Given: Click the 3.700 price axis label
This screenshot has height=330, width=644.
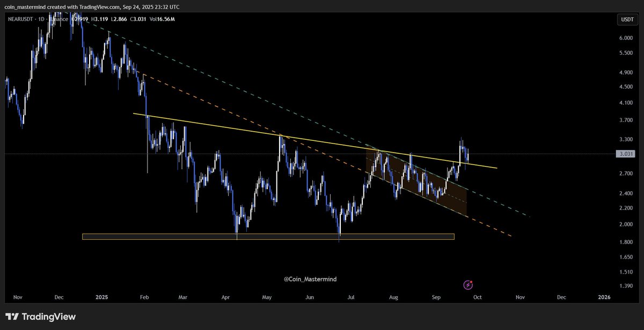Looking at the screenshot, I should pos(626,120).
